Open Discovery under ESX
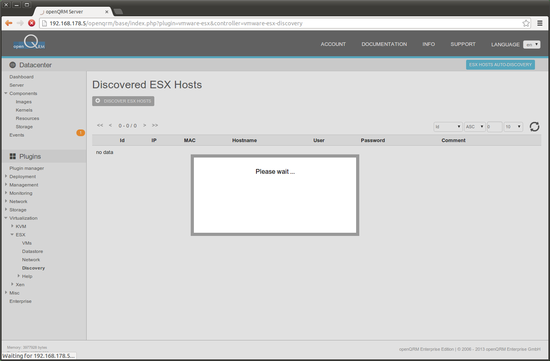The image size is (550, 361). (x=33, y=268)
